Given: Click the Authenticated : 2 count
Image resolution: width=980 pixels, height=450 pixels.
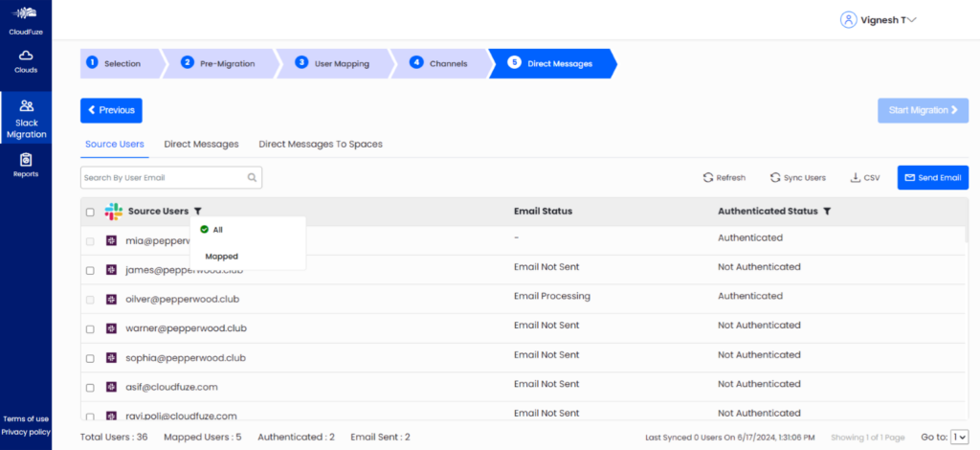Looking at the screenshot, I should 296,437.
